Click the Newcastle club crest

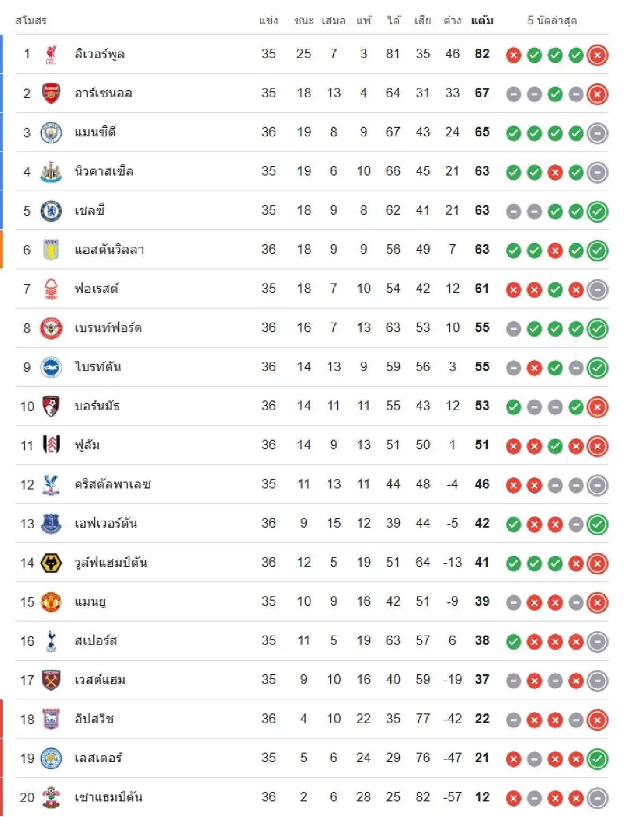tap(51, 172)
